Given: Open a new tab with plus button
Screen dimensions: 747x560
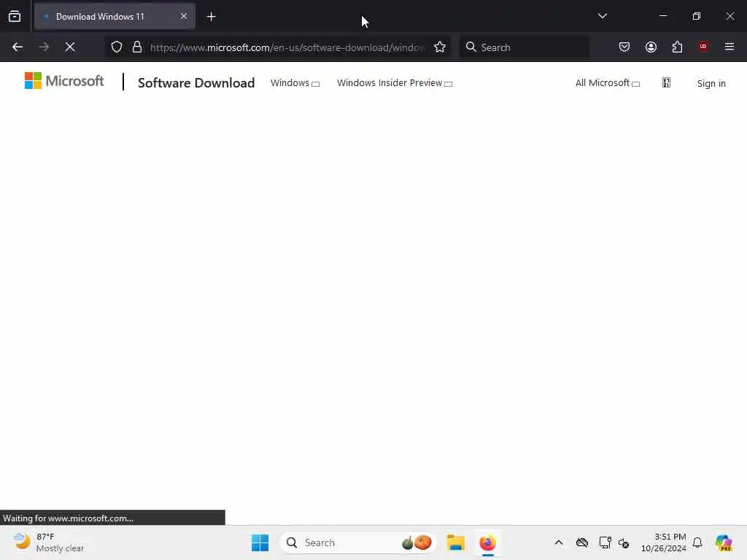Looking at the screenshot, I should (x=211, y=17).
